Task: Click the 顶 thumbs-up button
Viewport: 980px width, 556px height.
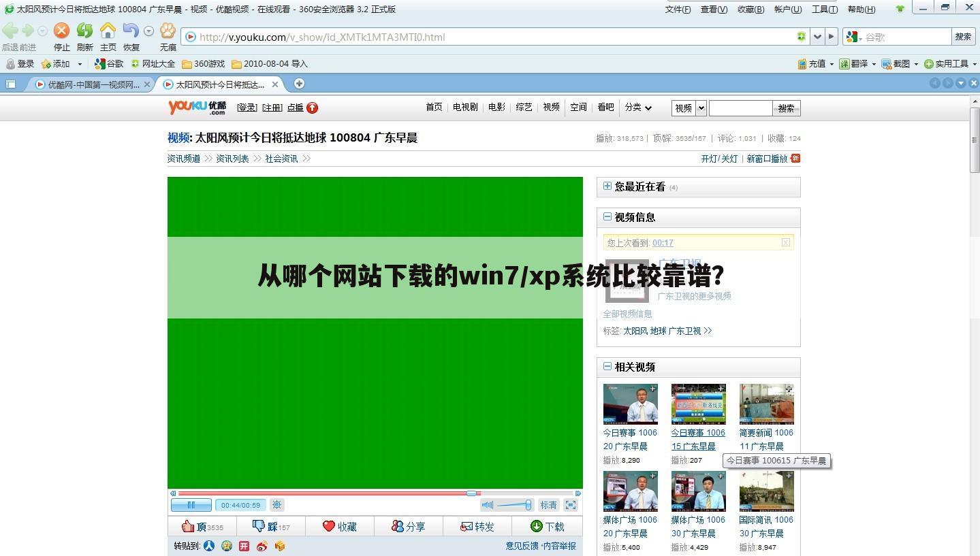Action: 202,526
